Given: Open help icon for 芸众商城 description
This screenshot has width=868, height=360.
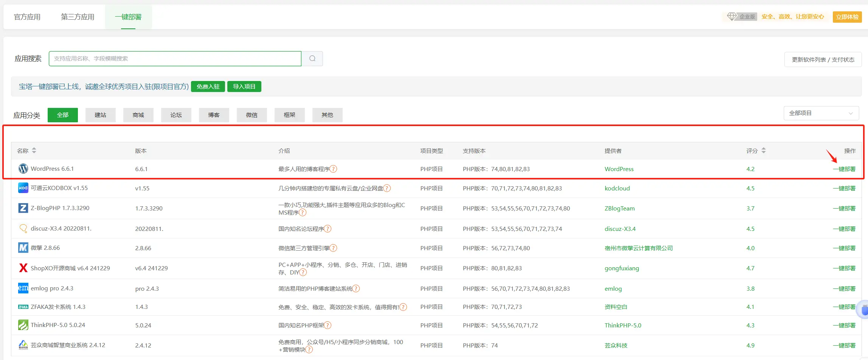Looking at the screenshot, I should click(309, 349).
